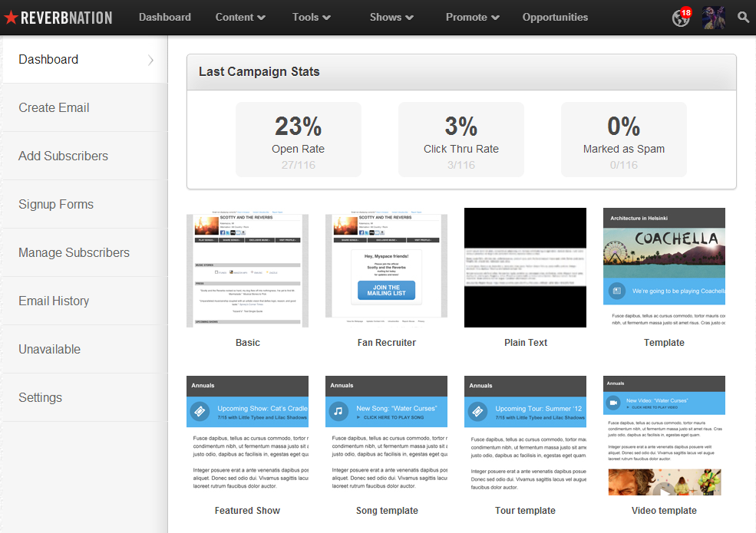The image size is (756, 533).
Task: Open Email History from the sidebar
Action: click(54, 301)
